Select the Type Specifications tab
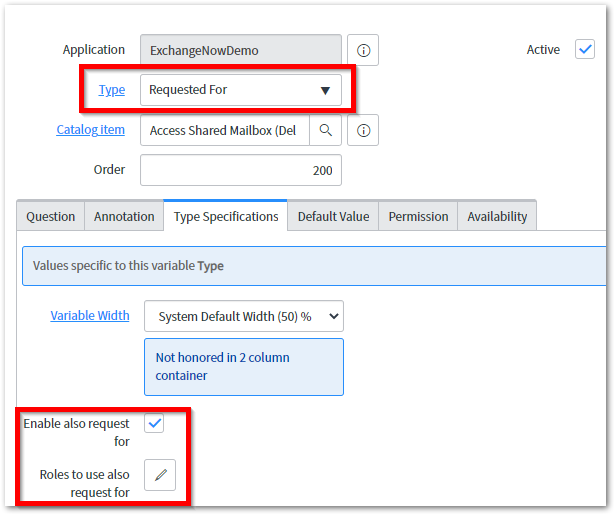This screenshot has width=615, height=515. pyautogui.click(x=226, y=216)
